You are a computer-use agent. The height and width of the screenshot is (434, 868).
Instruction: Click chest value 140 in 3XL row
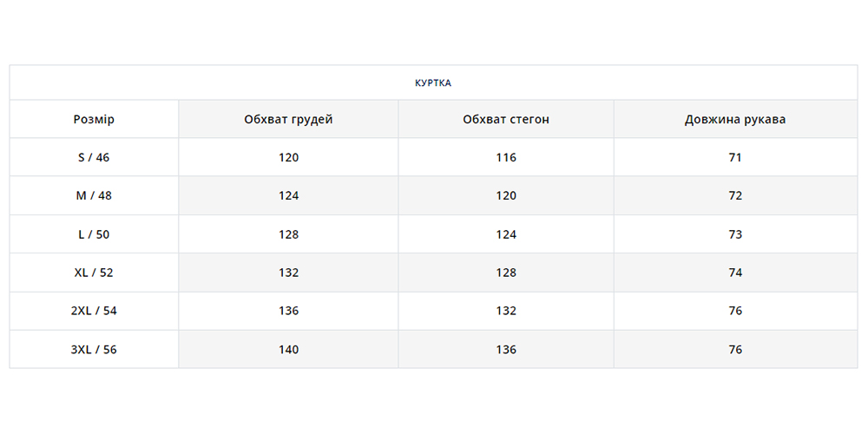289,350
